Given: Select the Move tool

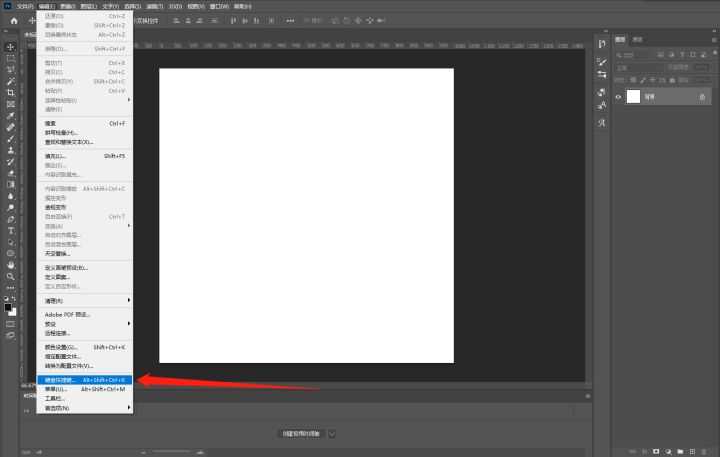Looking at the screenshot, I should [11, 47].
